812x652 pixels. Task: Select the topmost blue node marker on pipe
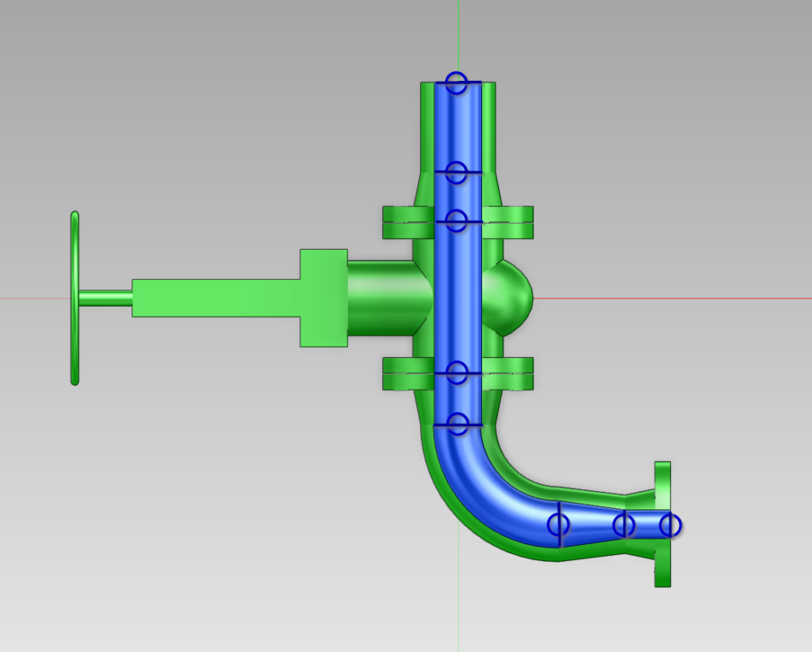(x=456, y=82)
